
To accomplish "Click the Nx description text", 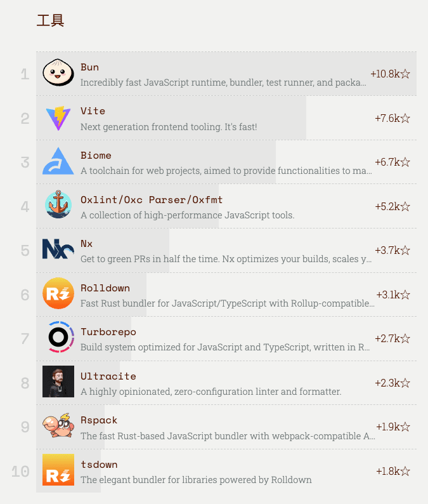I will click(x=226, y=259).
